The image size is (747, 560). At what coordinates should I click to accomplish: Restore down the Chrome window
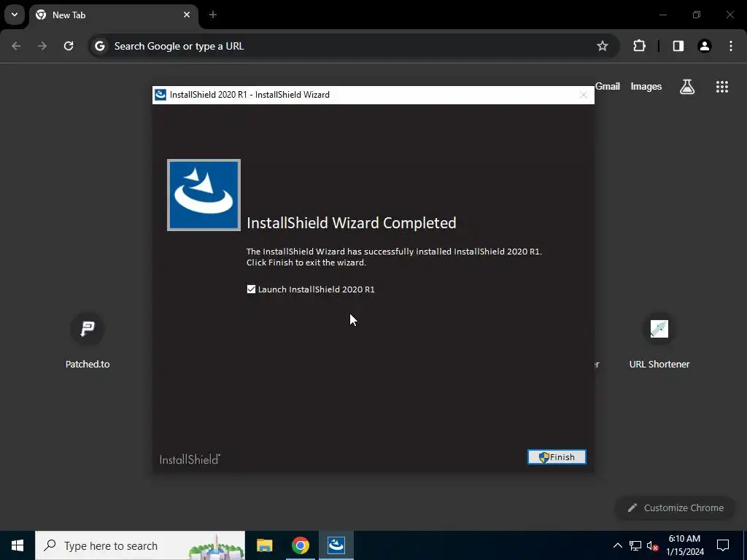697,15
